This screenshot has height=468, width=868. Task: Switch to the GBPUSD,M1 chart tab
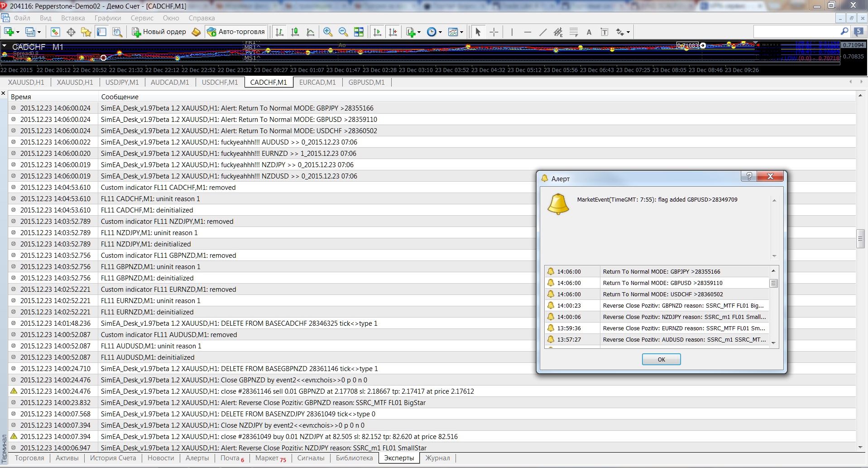click(366, 82)
